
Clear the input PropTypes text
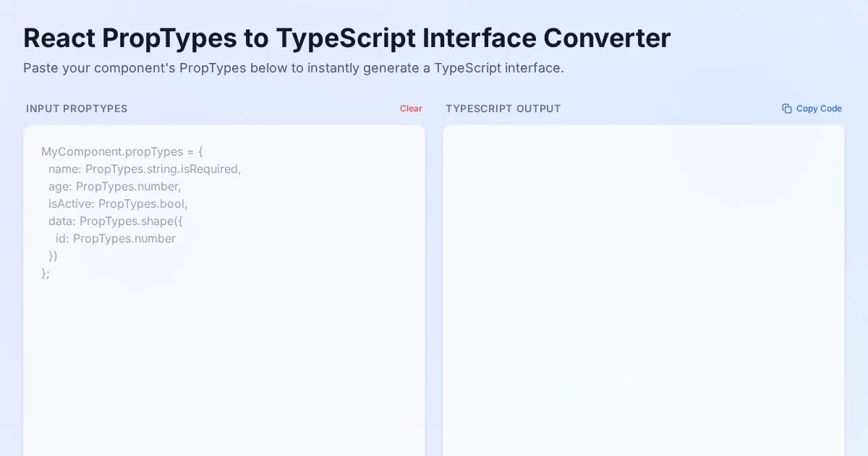tap(411, 109)
